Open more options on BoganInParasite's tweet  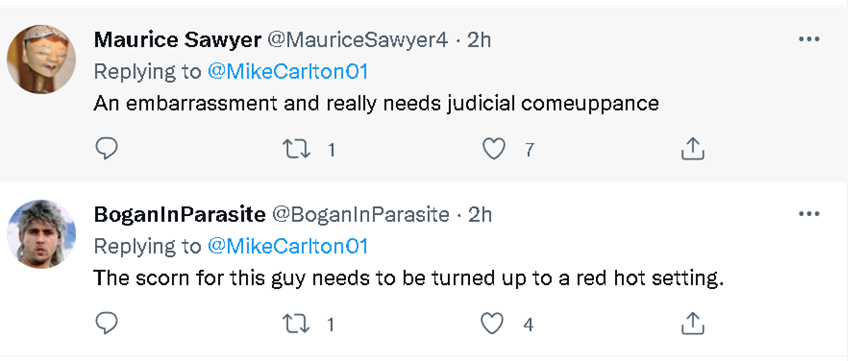click(809, 214)
